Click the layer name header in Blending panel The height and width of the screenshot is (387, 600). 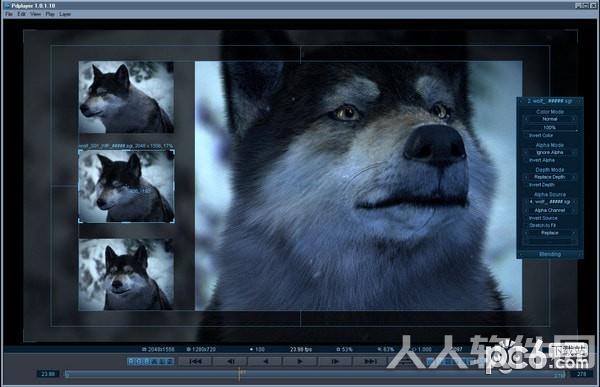click(x=550, y=101)
